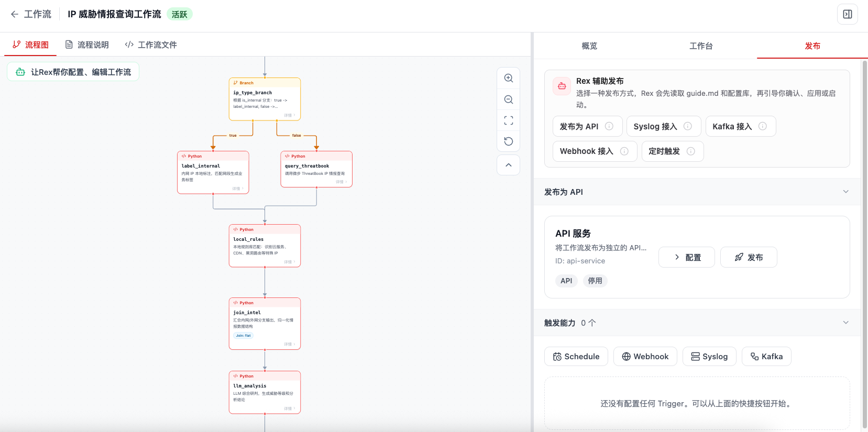
Task: Click 让Rex帮你配置、编辑工作流 button
Action: point(73,72)
